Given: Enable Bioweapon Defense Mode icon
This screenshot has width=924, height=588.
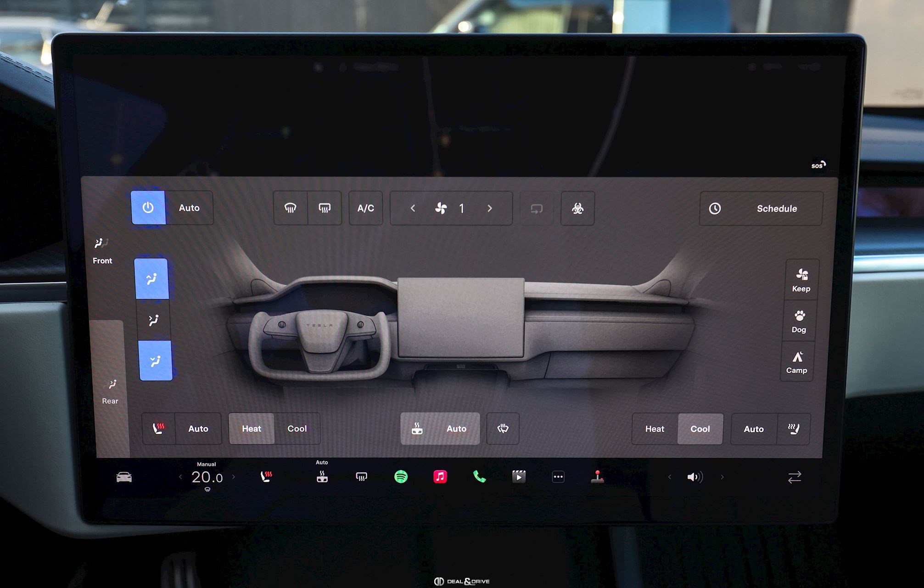Looking at the screenshot, I should click(x=577, y=209).
